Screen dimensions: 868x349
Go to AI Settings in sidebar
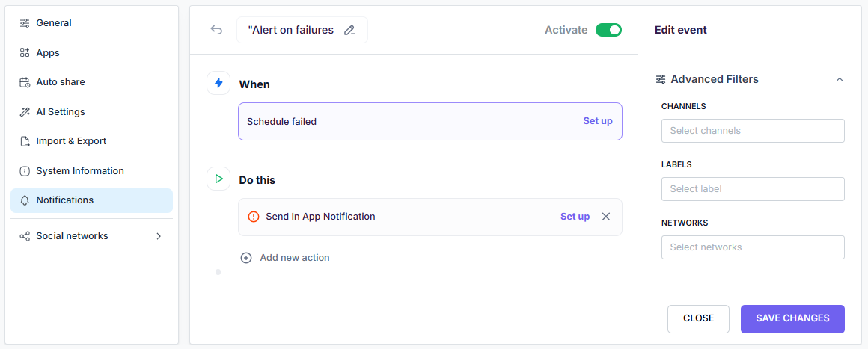(x=61, y=112)
